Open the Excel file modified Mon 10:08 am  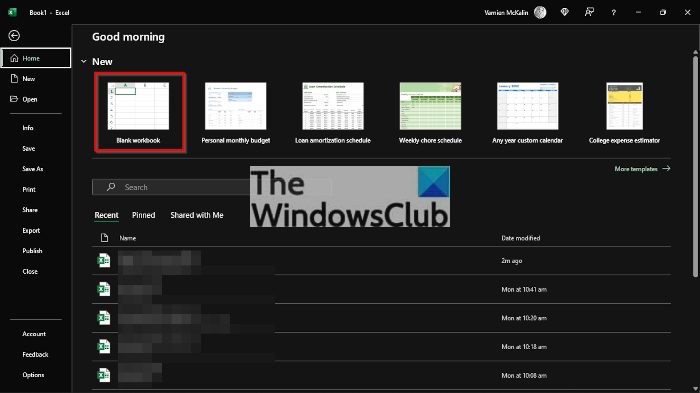tap(381, 375)
